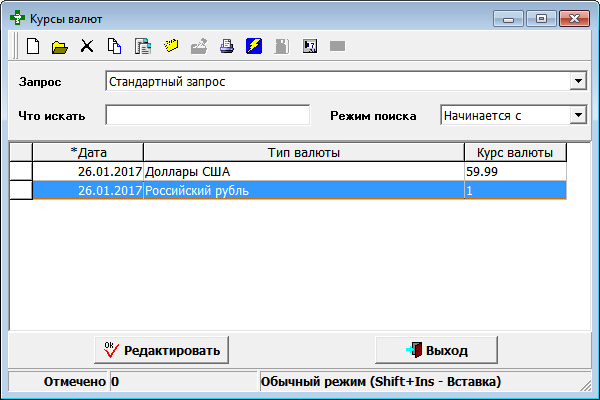Image resolution: width=600 pixels, height=400 pixels.
Task: Click the Тип валюты column header
Action: pyautogui.click(x=304, y=152)
